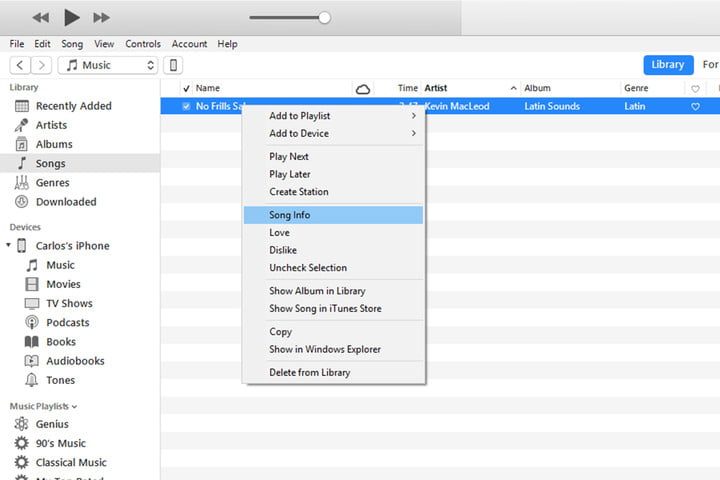Click the Play button

pyautogui.click(x=71, y=17)
